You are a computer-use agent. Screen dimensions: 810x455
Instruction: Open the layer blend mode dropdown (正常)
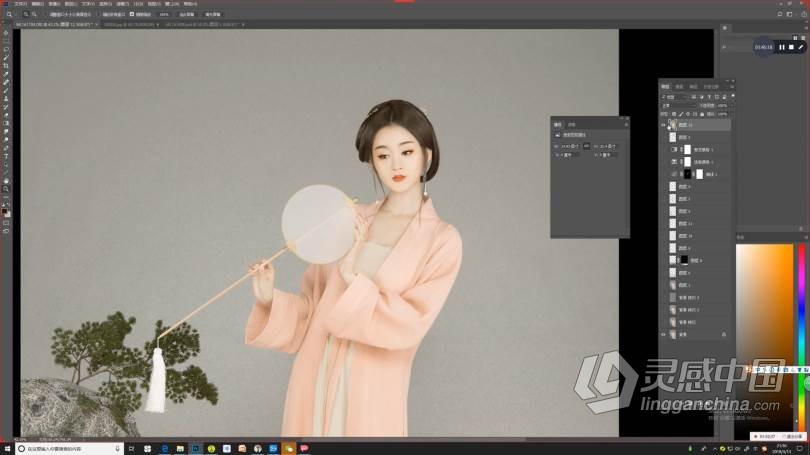coord(679,106)
